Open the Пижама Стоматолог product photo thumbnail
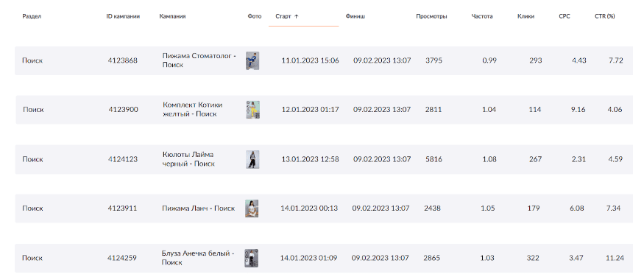 click(x=252, y=61)
